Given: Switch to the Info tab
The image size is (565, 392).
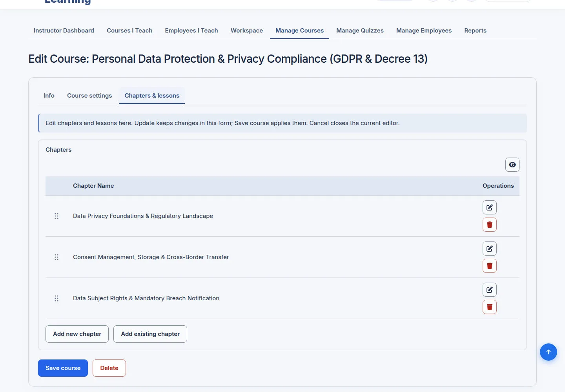Looking at the screenshot, I should click(49, 96).
